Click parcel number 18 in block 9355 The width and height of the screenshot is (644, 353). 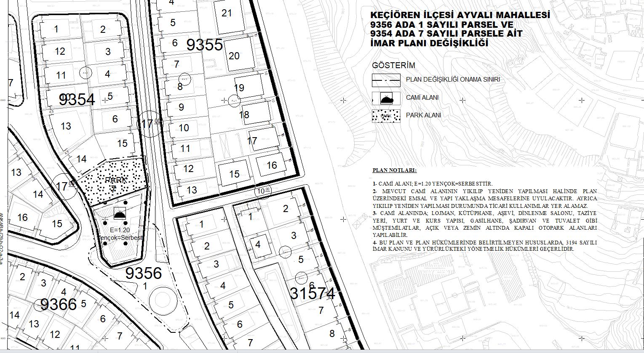point(244,114)
